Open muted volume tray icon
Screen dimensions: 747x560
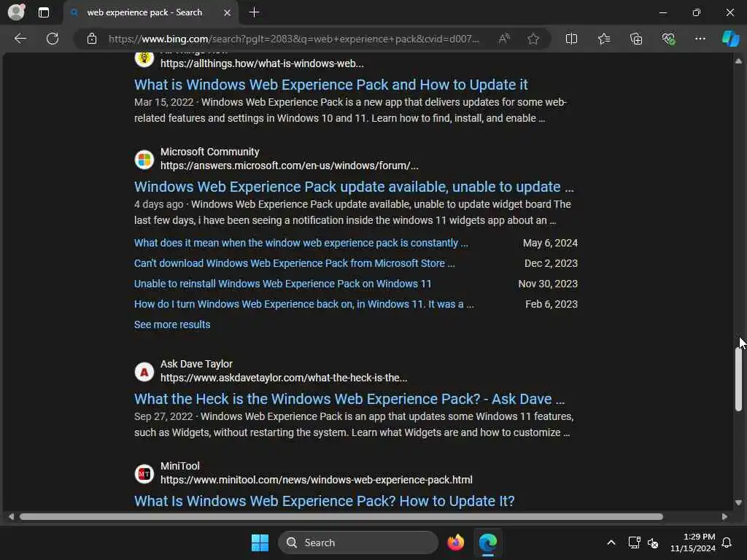click(654, 542)
